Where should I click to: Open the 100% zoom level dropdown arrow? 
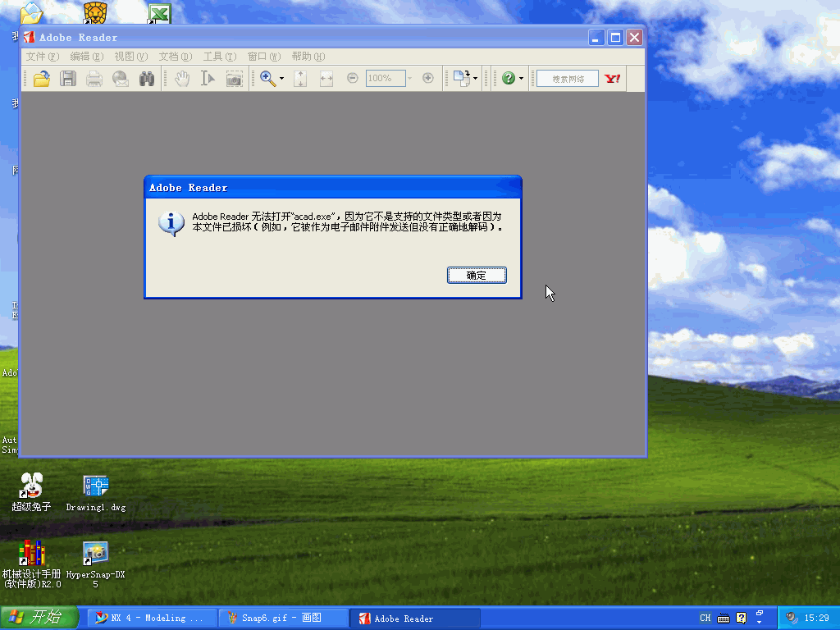click(x=410, y=79)
